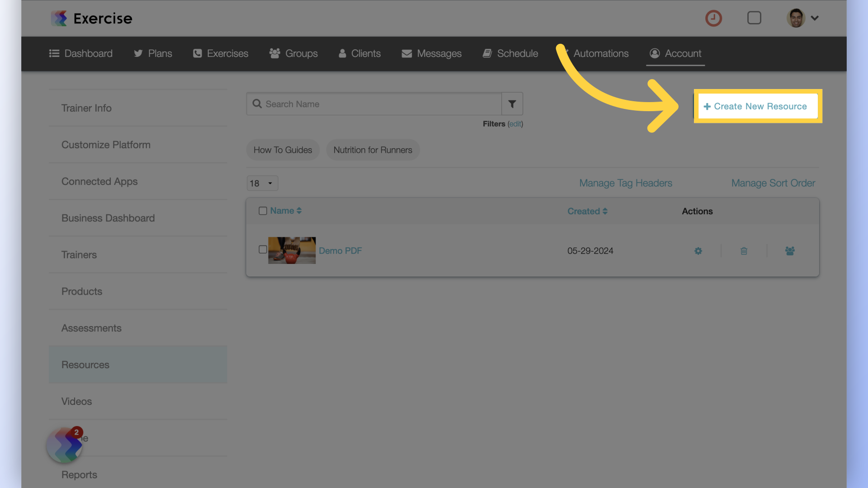Select the Resources menu item in sidebar
The image size is (868, 488).
85,364
